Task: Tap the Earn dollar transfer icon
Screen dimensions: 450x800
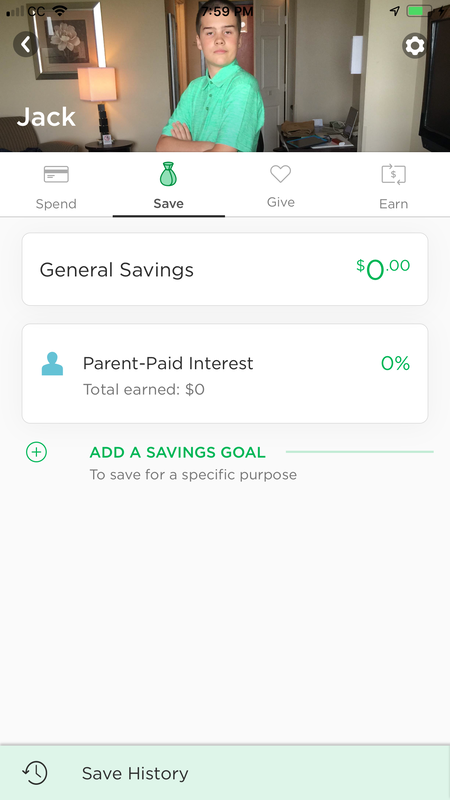Action: [393, 174]
